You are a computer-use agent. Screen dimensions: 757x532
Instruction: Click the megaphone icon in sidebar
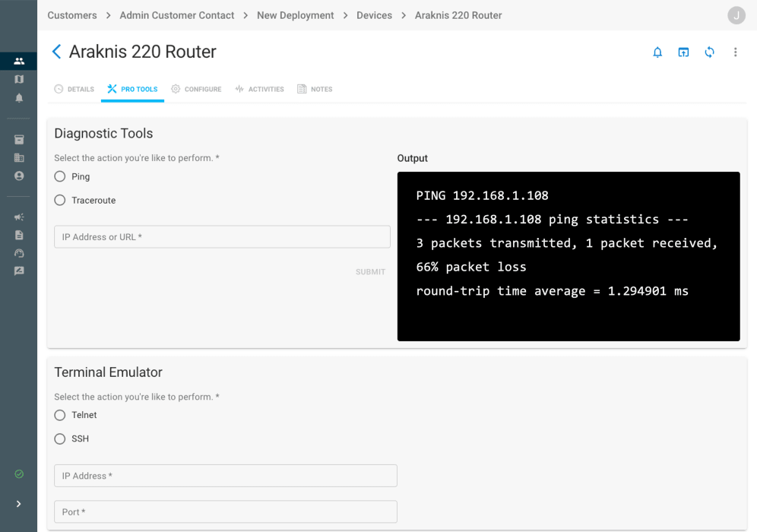[19, 217]
